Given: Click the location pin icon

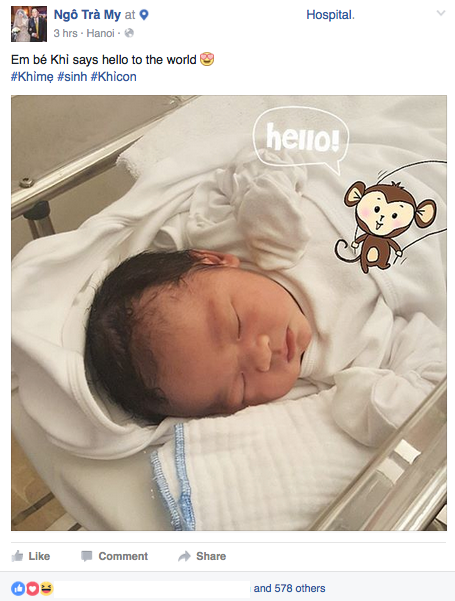Looking at the screenshot, I should point(144,15).
